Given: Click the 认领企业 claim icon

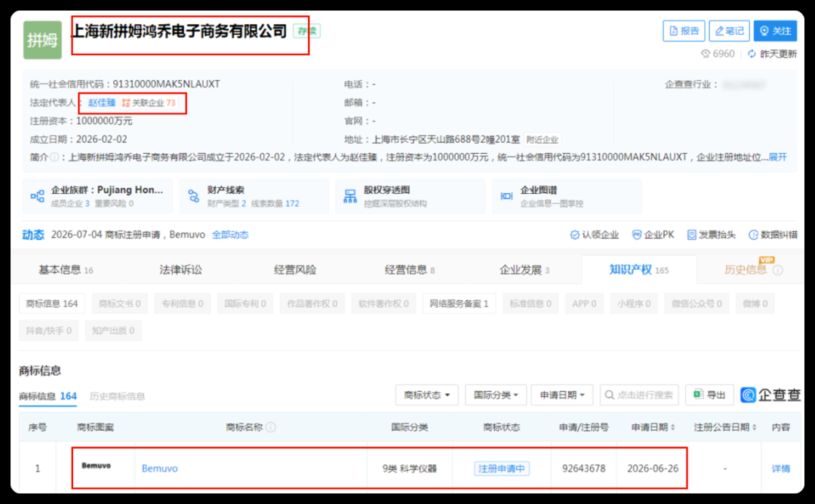Looking at the screenshot, I should click(575, 235).
